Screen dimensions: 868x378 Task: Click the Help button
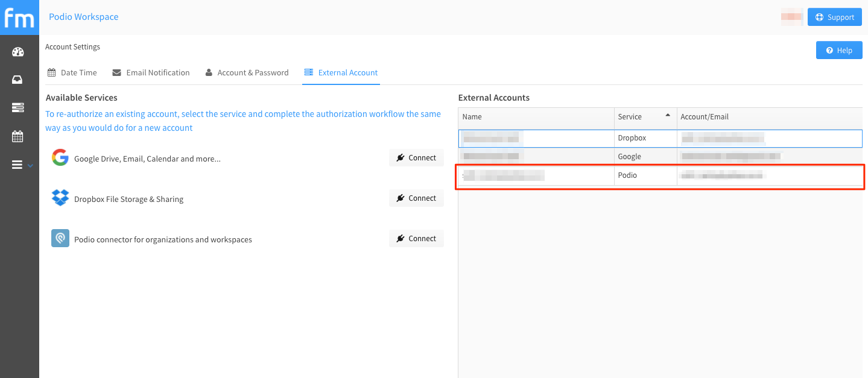[x=839, y=50]
